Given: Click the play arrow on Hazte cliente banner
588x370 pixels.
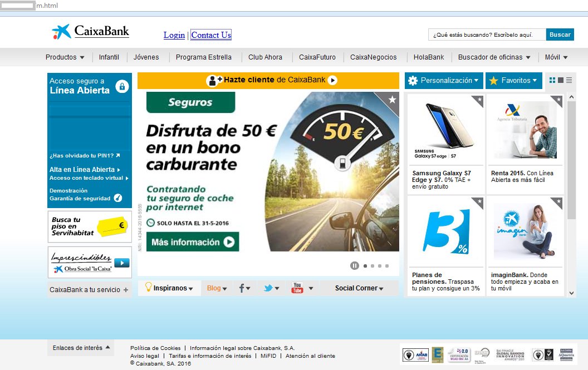Looking at the screenshot, I should 332,80.
